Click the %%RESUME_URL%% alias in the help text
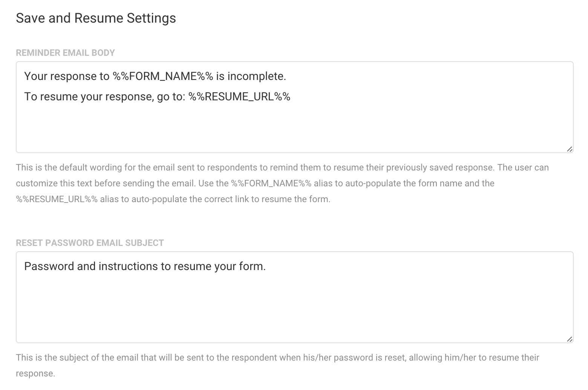Viewport: 588px width, 390px height. 57,200
